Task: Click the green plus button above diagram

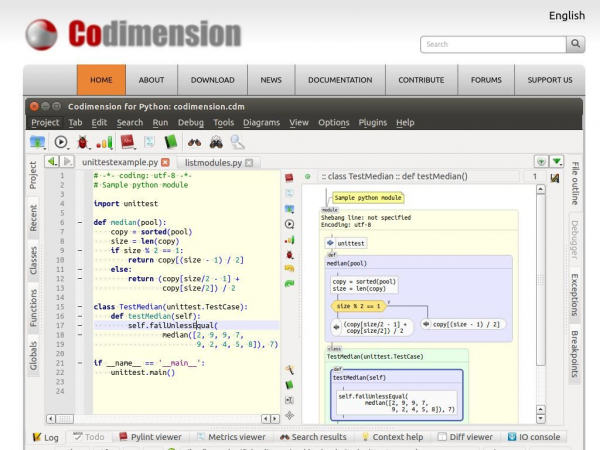Action: pyautogui.click(x=541, y=161)
